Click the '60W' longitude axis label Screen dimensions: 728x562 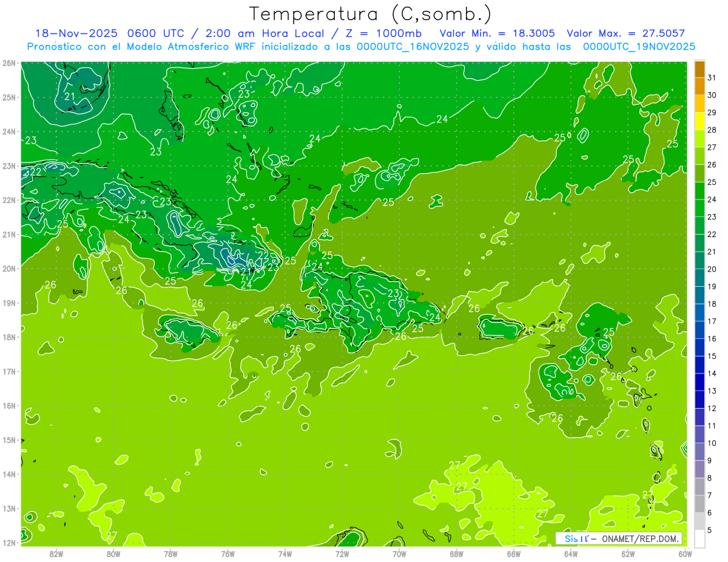click(685, 554)
